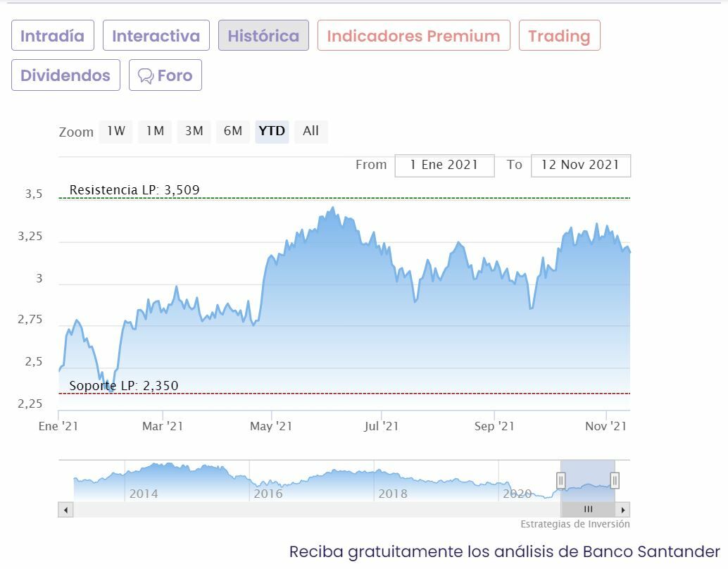Switch to the Intradía tab
This screenshot has width=728, height=569.
click(x=52, y=36)
